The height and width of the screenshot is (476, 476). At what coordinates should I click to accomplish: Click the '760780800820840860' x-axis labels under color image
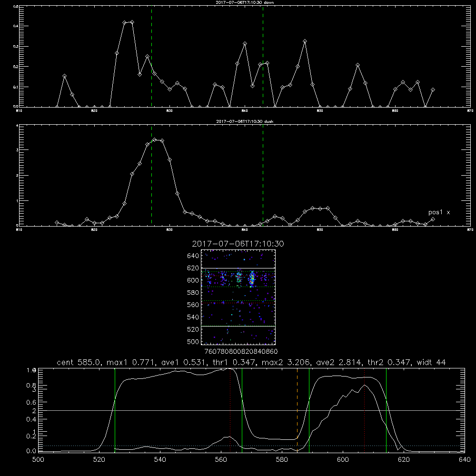241,352
